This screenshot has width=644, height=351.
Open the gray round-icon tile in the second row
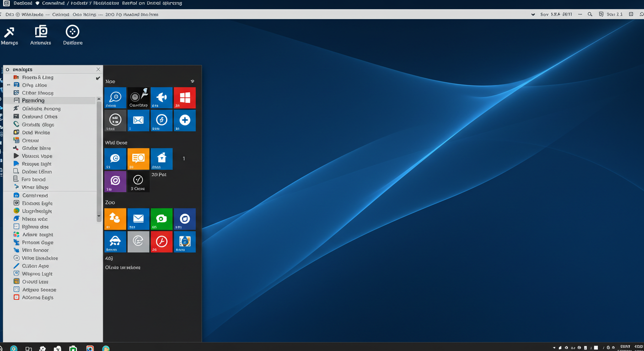click(115, 120)
